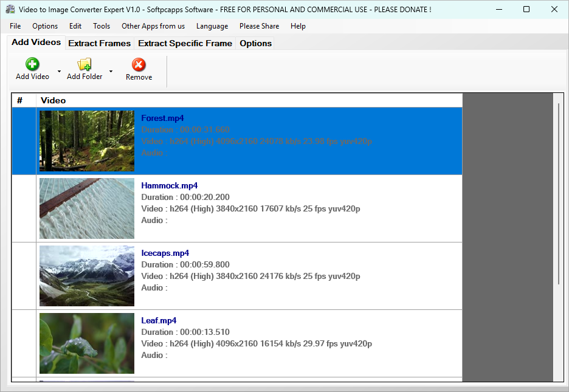Open the Language menu
The image size is (569, 392).
[212, 26]
